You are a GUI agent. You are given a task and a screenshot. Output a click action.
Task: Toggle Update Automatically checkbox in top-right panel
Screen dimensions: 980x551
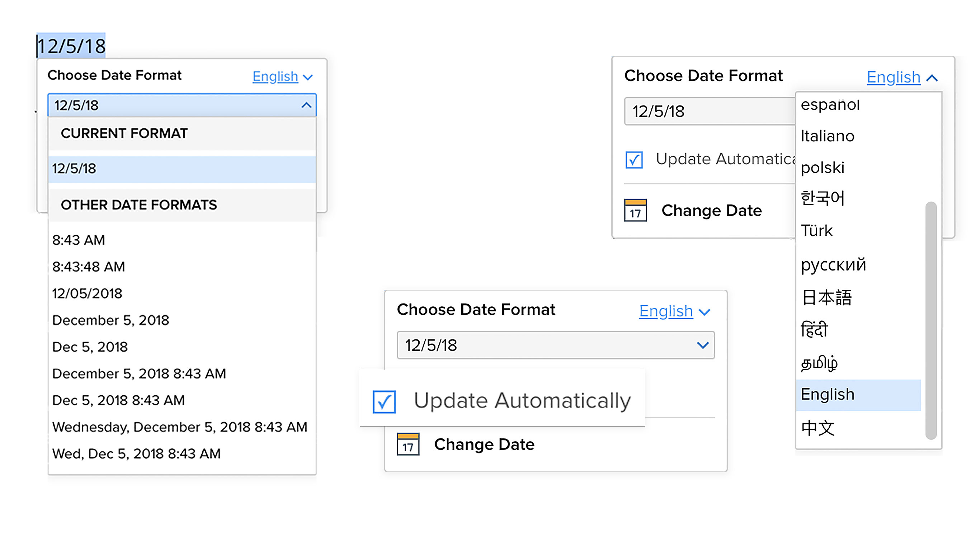[634, 159]
